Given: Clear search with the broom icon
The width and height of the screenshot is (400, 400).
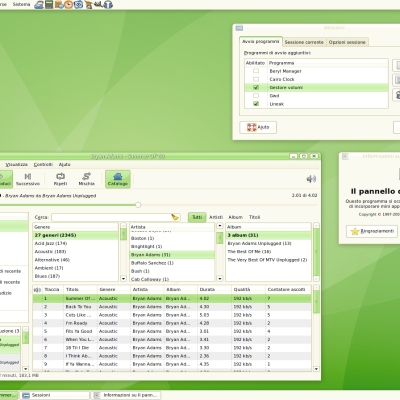Looking at the screenshot, I should tap(175, 217).
